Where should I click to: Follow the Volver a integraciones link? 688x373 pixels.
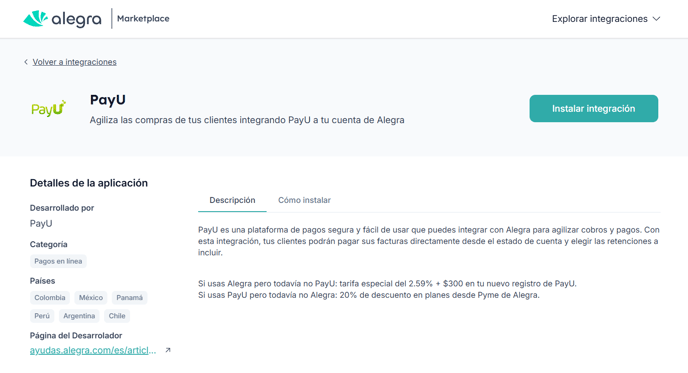tap(75, 62)
